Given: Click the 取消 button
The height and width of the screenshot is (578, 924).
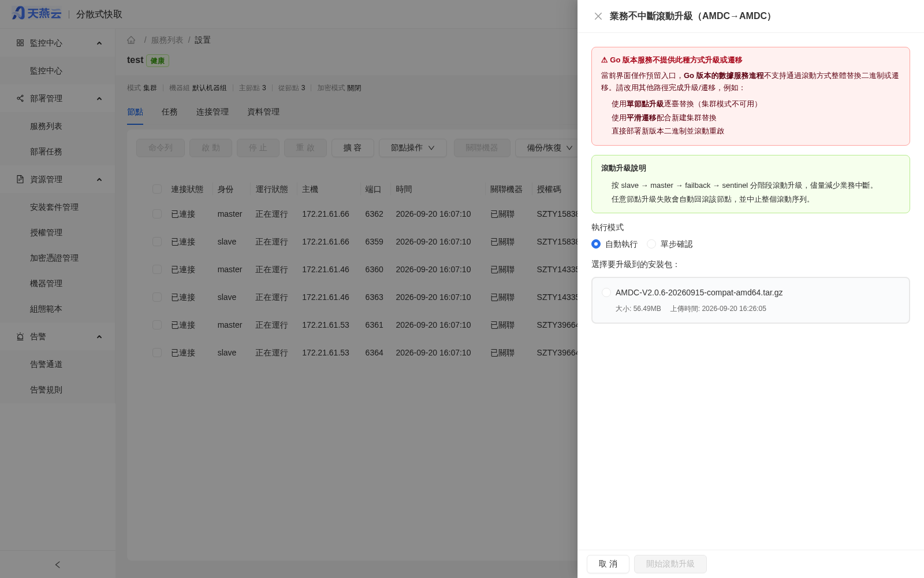Looking at the screenshot, I should (x=608, y=564).
